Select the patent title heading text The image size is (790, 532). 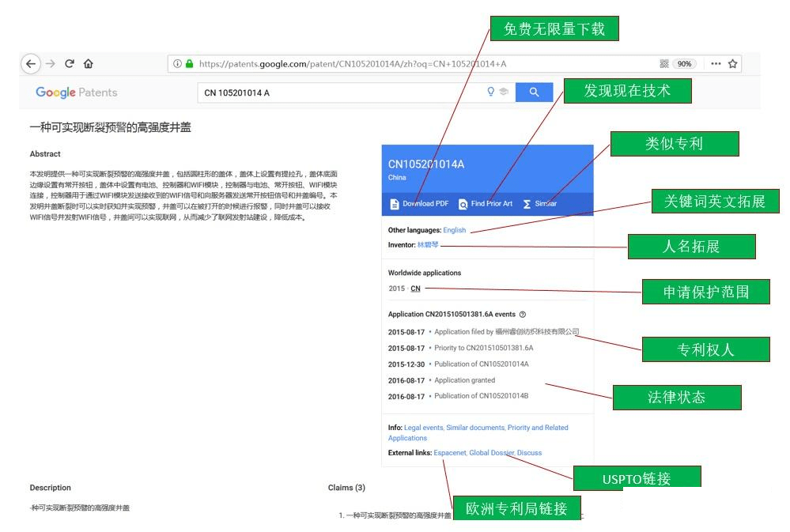[x=111, y=127]
